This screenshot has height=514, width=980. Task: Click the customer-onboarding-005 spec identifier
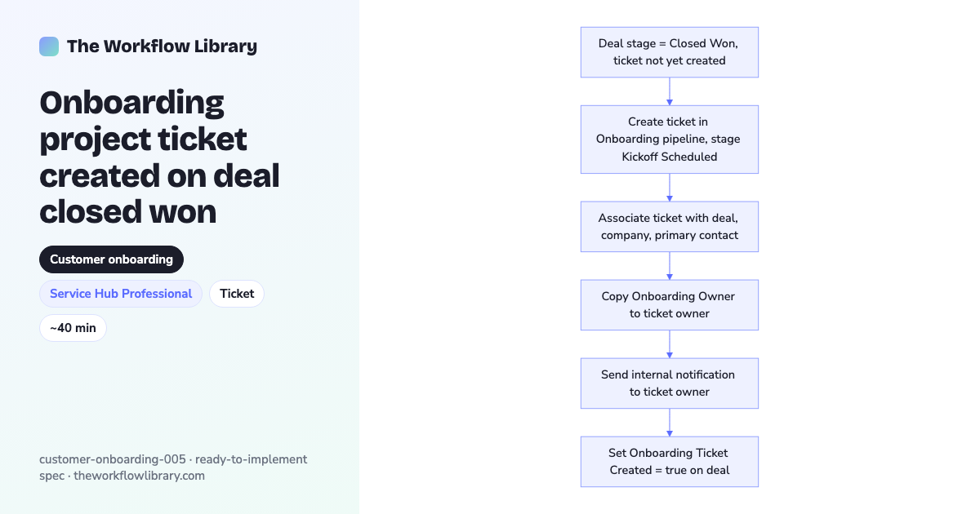[113, 459]
